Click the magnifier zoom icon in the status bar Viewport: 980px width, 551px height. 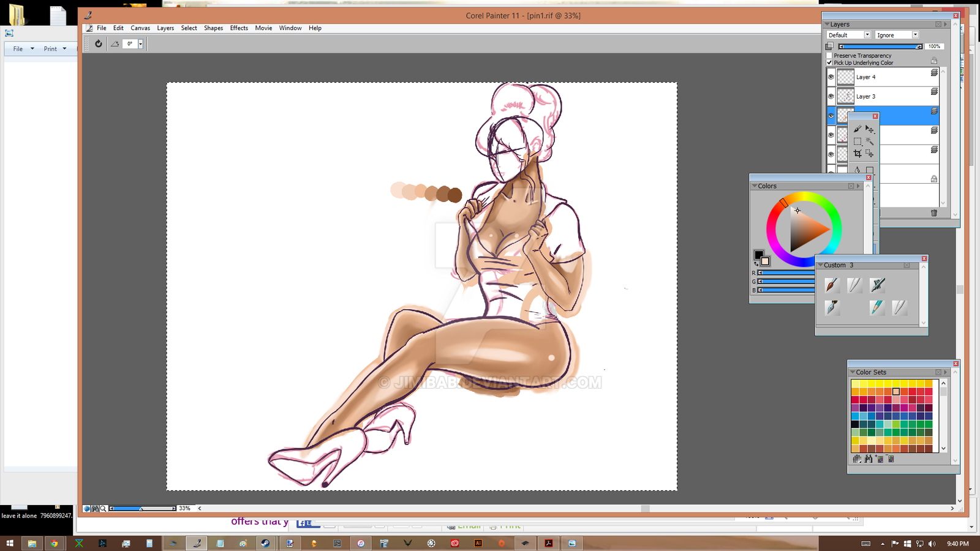click(103, 508)
